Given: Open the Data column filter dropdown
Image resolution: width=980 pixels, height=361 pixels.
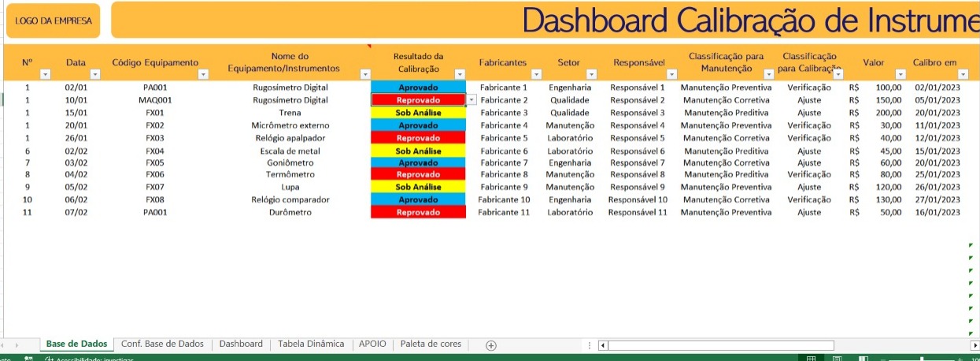Looking at the screenshot, I should (95, 74).
